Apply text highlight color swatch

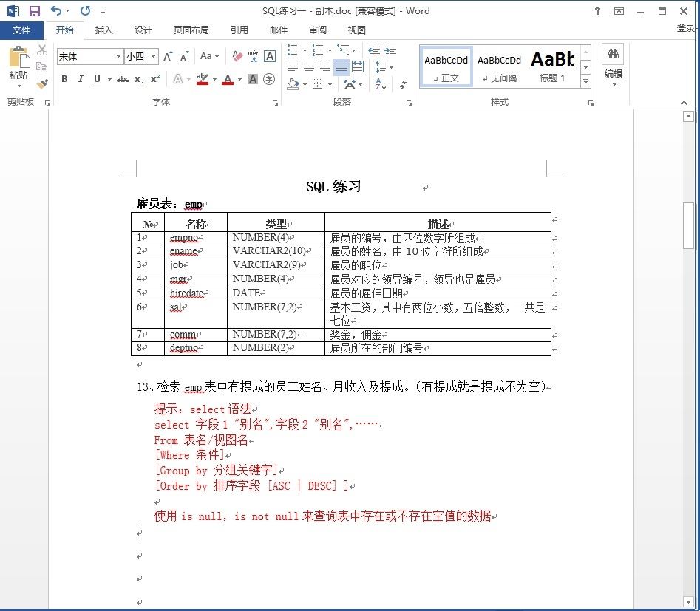coord(203,80)
